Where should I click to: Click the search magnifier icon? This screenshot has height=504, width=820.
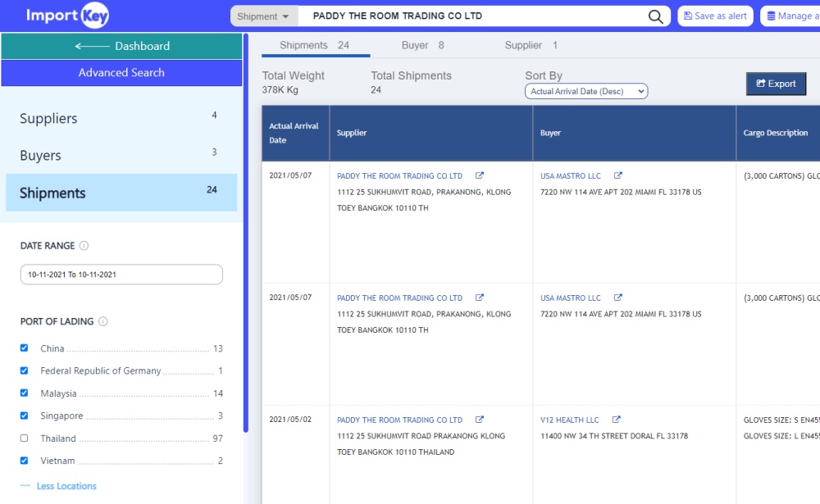[655, 16]
